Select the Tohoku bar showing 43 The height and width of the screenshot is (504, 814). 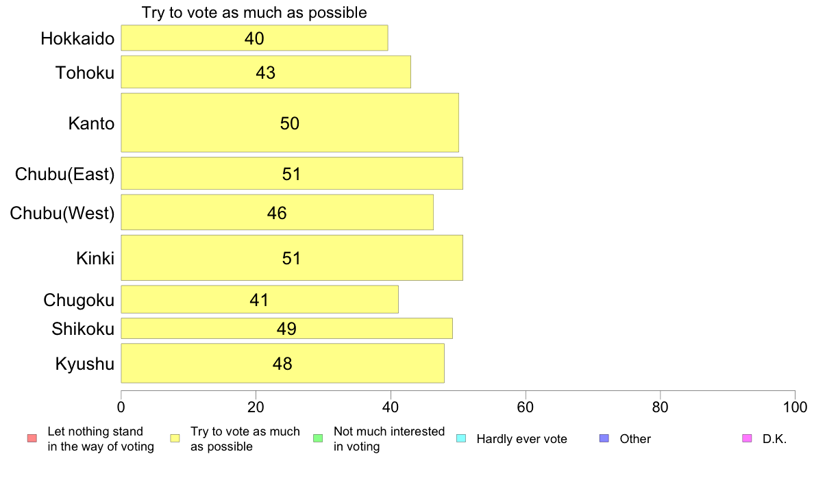[x=266, y=72]
